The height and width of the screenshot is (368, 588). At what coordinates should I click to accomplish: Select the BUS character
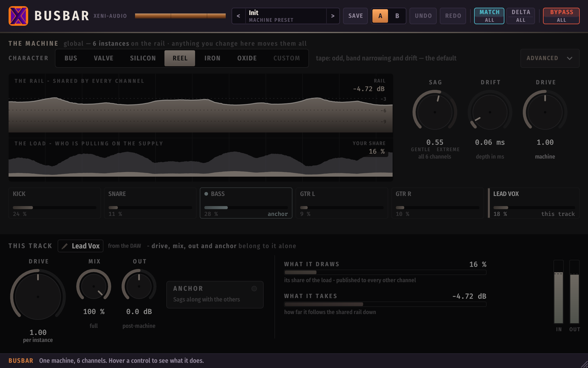[x=71, y=58]
